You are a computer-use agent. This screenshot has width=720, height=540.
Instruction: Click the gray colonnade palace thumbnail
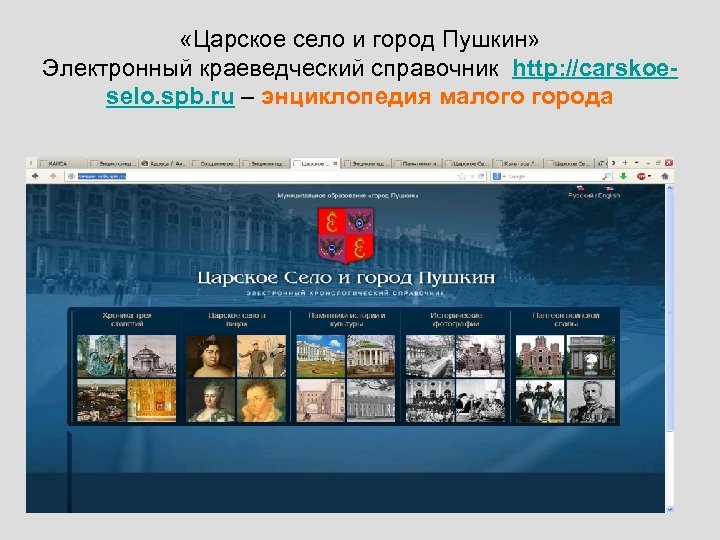371,400
